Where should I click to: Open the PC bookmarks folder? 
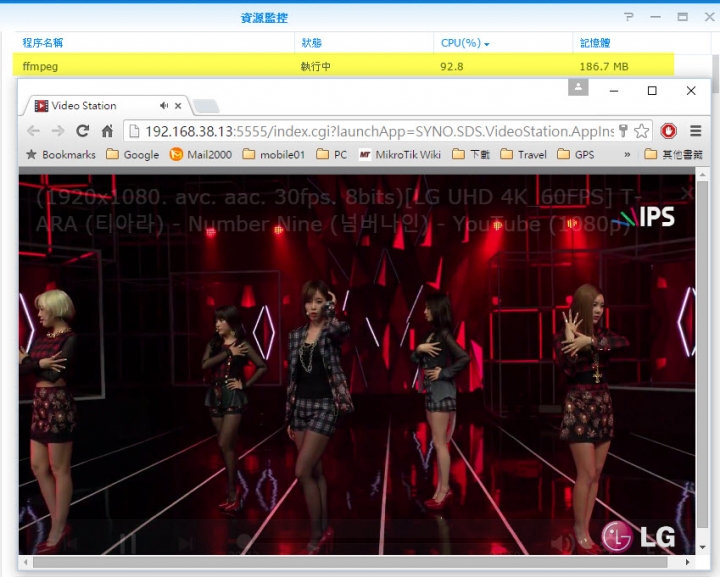pos(332,155)
